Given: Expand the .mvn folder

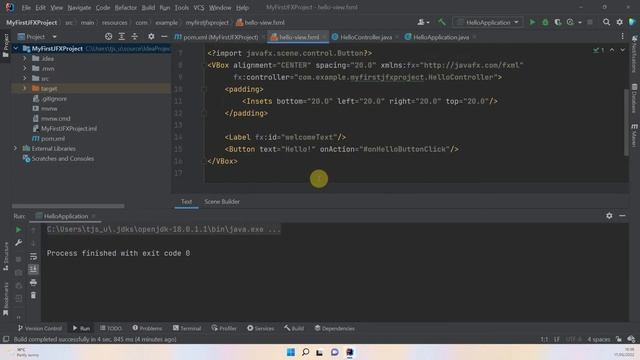Looking at the screenshot, I should tap(24, 68).
